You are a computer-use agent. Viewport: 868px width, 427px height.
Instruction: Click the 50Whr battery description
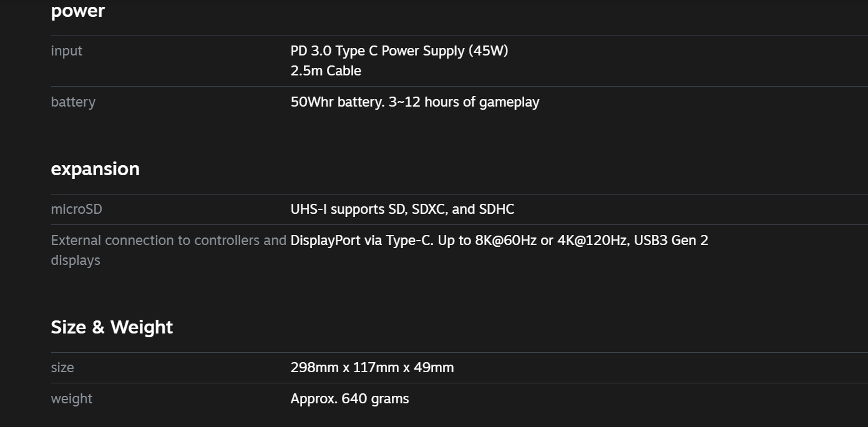415,102
